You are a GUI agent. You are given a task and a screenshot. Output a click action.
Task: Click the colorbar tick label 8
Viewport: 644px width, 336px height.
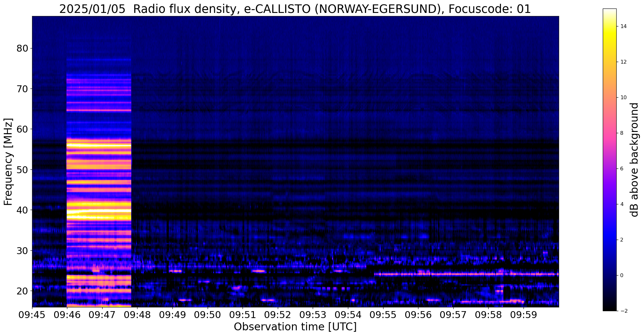(x=621, y=133)
